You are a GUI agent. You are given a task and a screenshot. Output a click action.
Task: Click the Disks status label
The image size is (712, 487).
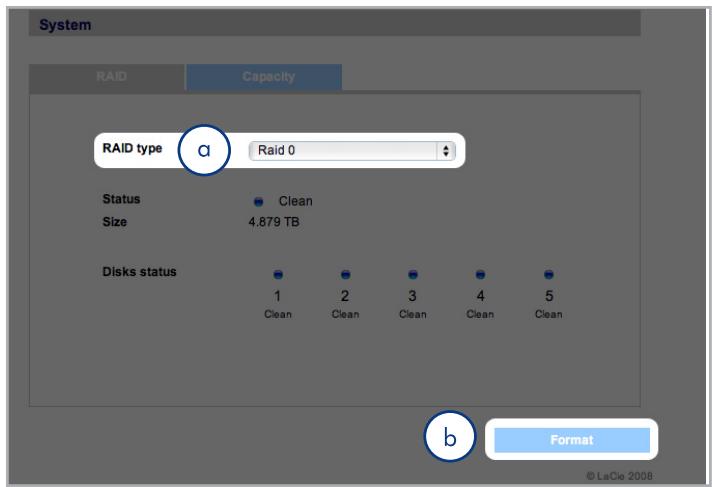coord(139,272)
